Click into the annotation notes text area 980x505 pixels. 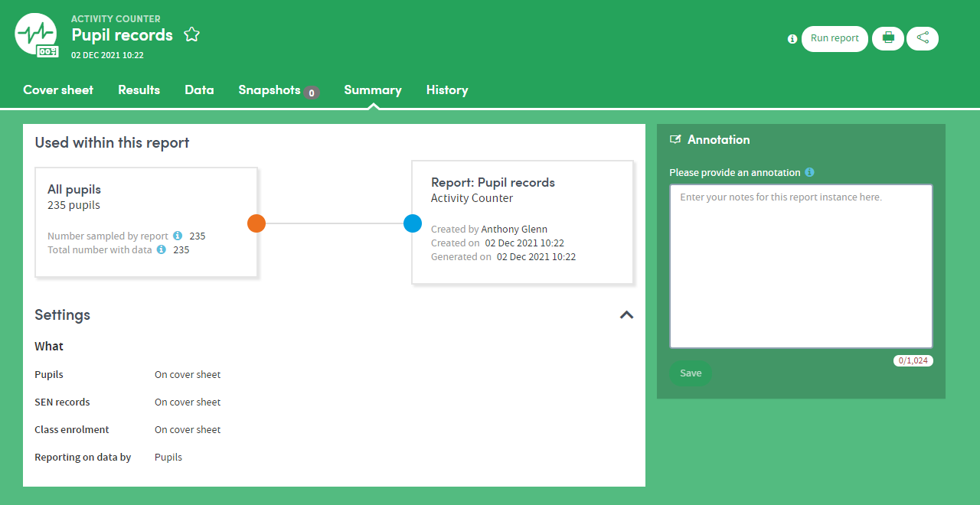pyautogui.click(x=801, y=266)
